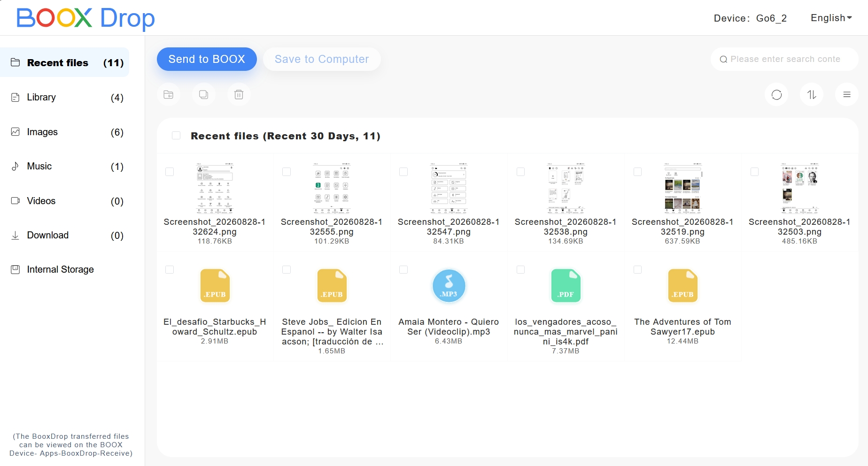868x466 pixels.
Task: Open the English language dropdown
Action: point(831,18)
